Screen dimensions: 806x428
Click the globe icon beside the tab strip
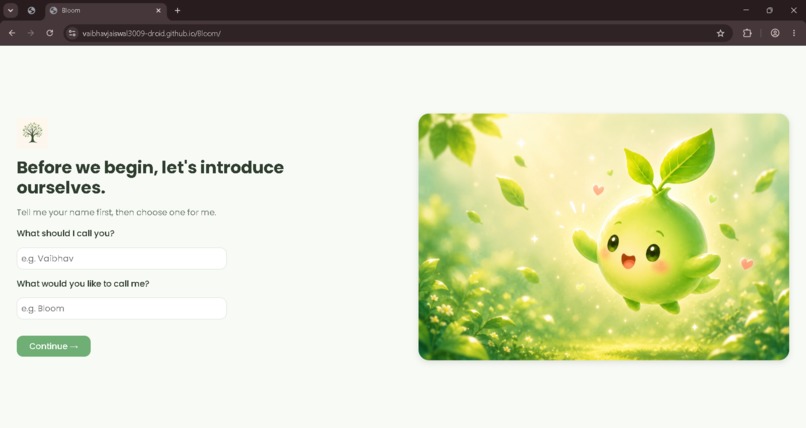31,10
